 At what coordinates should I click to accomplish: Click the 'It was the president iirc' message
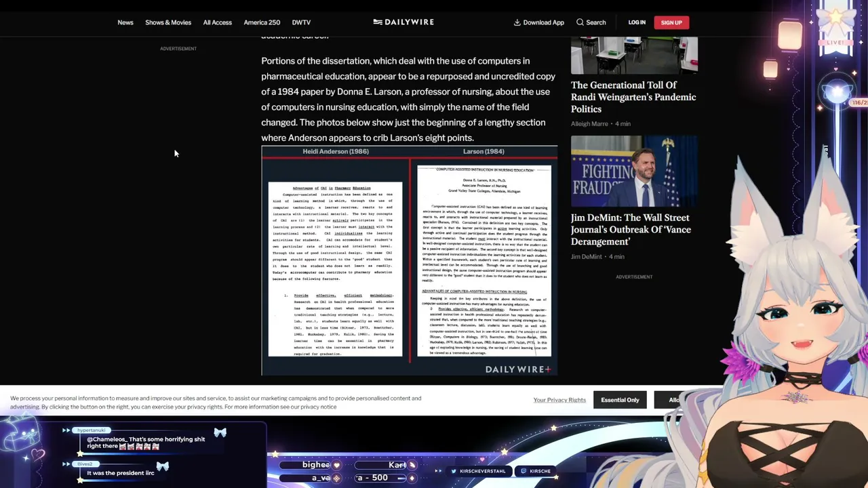121,473
